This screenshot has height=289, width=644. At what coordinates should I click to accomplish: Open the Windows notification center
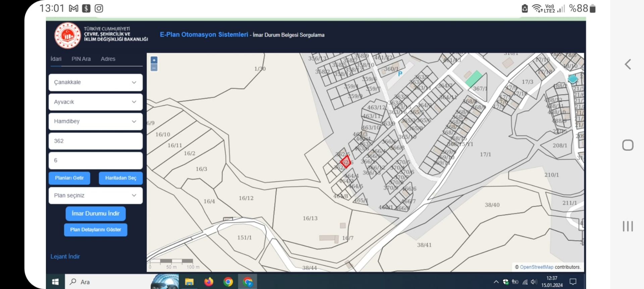(x=573, y=282)
